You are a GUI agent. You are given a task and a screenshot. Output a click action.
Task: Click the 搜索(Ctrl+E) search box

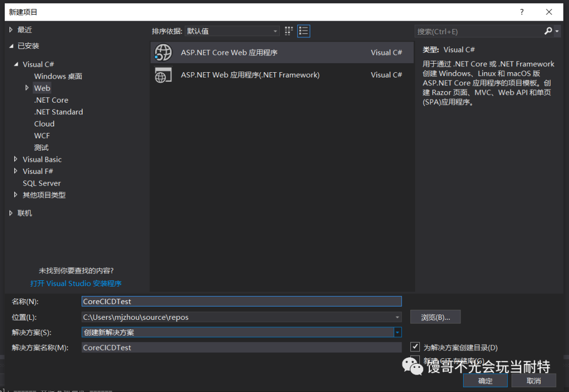pyautogui.click(x=479, y=32)
